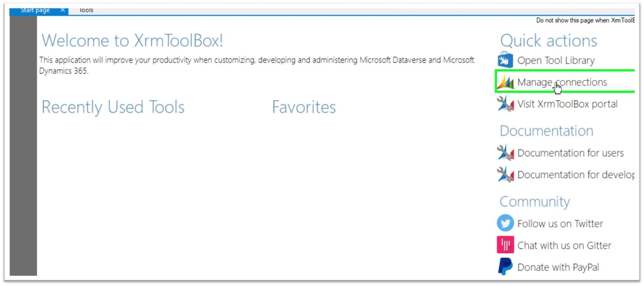The height and width of the screenshot is (286, 644).
Task: Click the Documentation for developers icon
Action: [x=505, y=174]
